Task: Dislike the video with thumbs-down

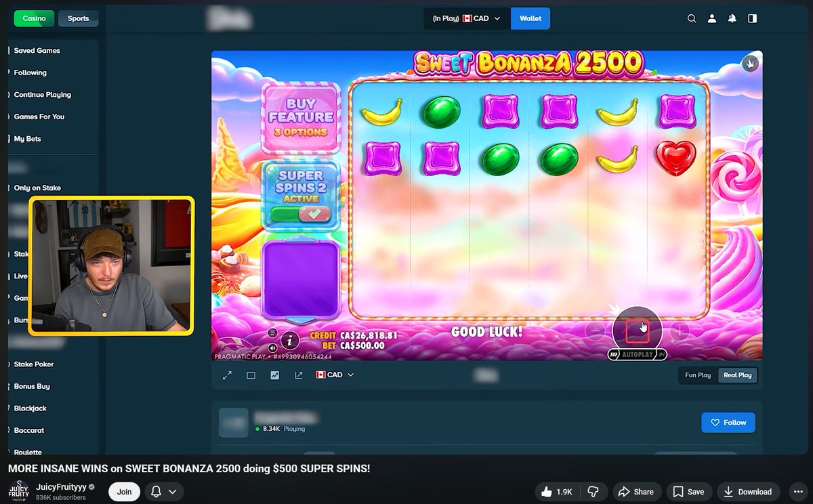Action: tap(593, 492)
